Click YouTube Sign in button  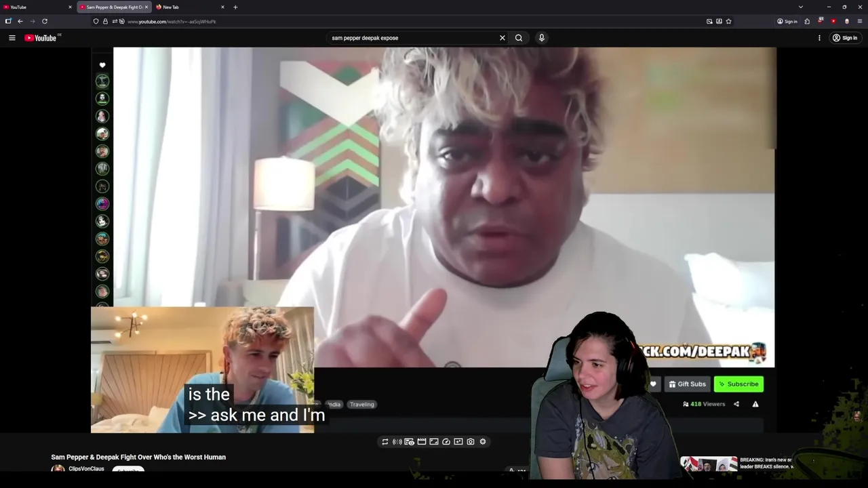[x=845, y=38]
